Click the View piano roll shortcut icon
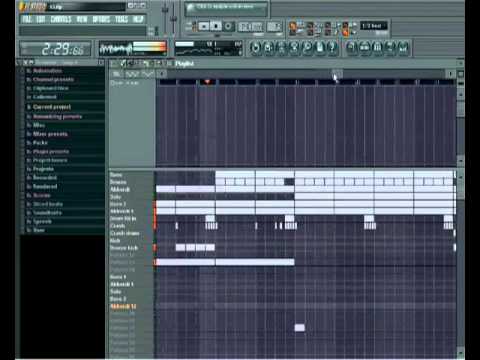 coord(377,48)
